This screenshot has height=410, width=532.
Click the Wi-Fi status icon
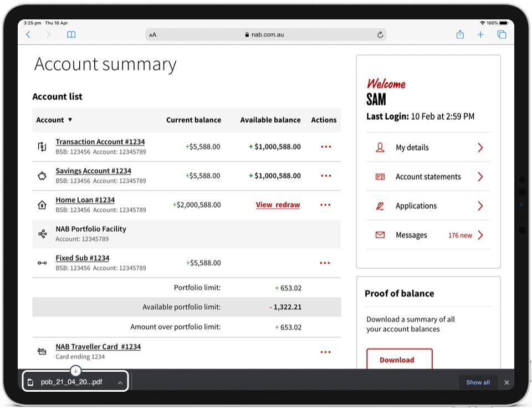point(483,23)
